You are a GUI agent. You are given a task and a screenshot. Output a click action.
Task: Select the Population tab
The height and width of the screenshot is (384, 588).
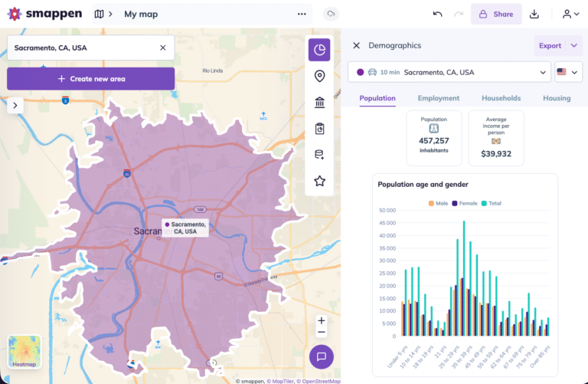[377, 98]
